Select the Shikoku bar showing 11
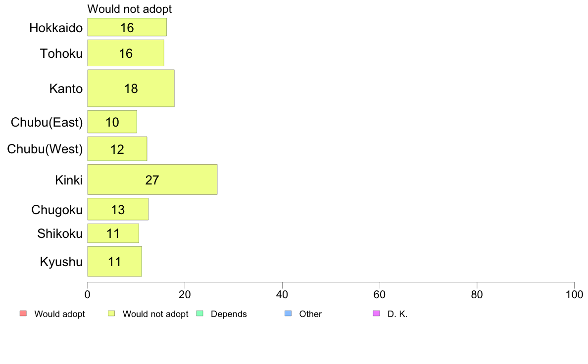588x364 pixels. 113,233
